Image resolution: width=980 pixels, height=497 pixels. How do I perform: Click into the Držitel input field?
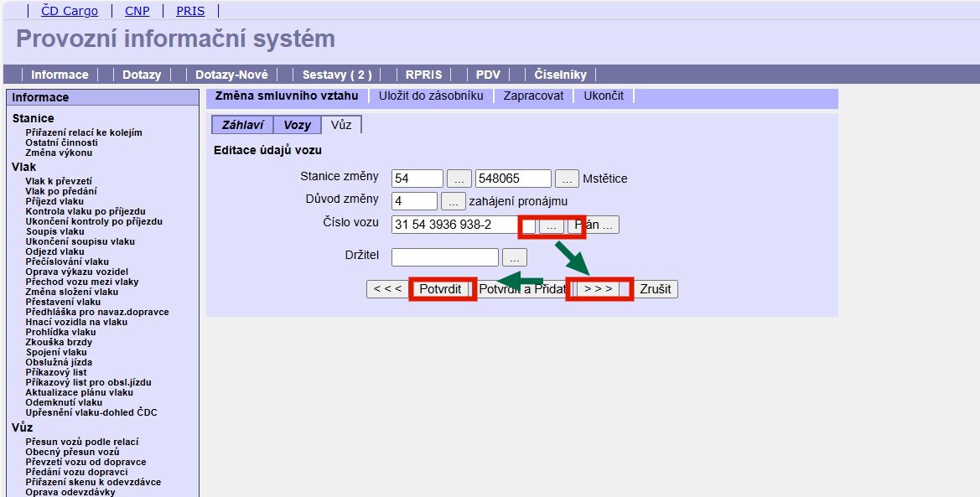[x=444, y=257]
